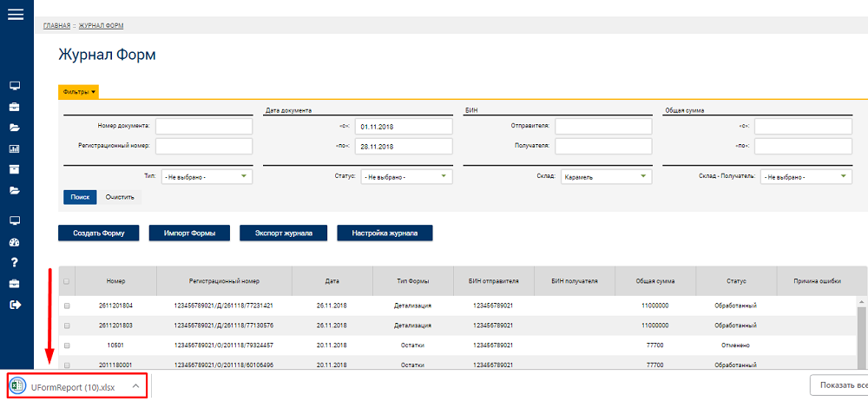The width and height of the screenshot is (868, 401).
Task: Click the question mark help icon
Action: pyautogui.click(x=15, y=262)
